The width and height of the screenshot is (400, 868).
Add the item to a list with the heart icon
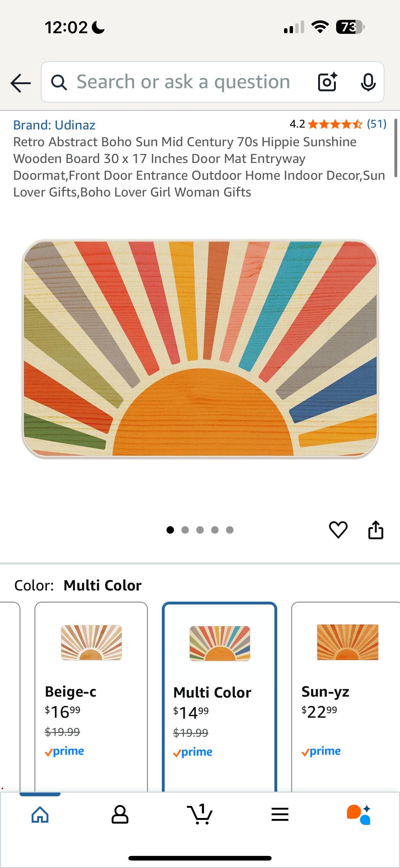tap(338, 529)
